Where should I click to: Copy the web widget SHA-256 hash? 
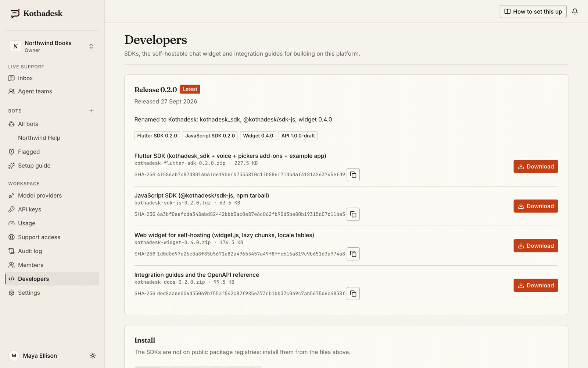(x=353, y=254)
